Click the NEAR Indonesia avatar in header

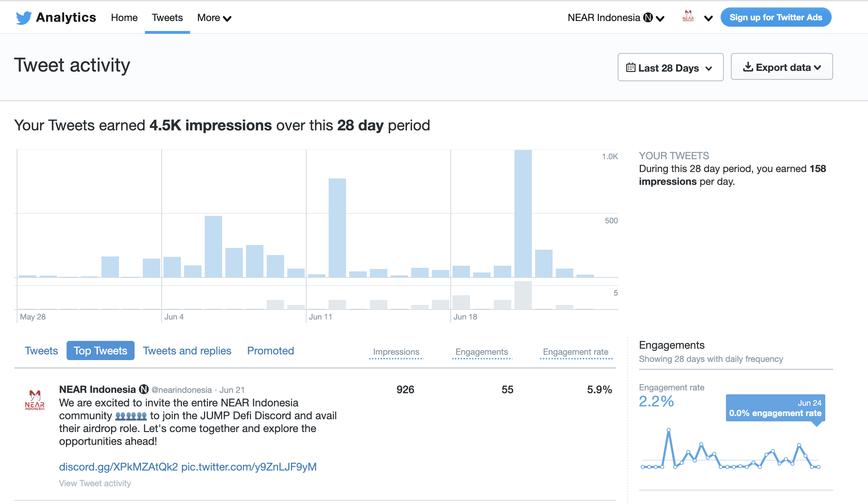click(x=688, y=17)
